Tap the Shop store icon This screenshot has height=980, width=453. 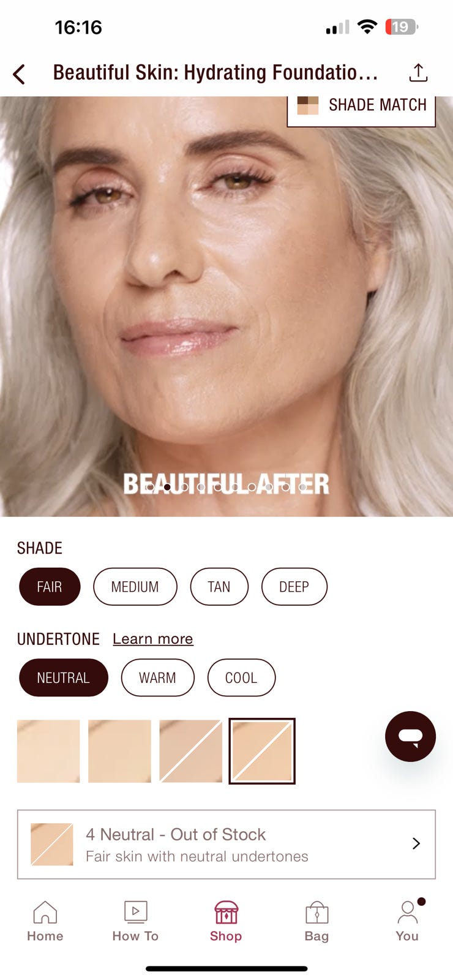[x=226, y=912]
